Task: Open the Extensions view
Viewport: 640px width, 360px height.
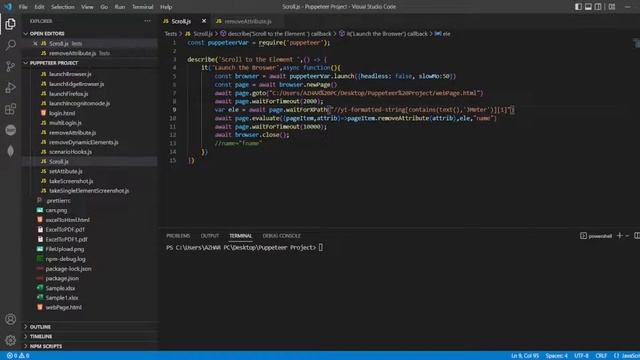Action: click(11, 109)
